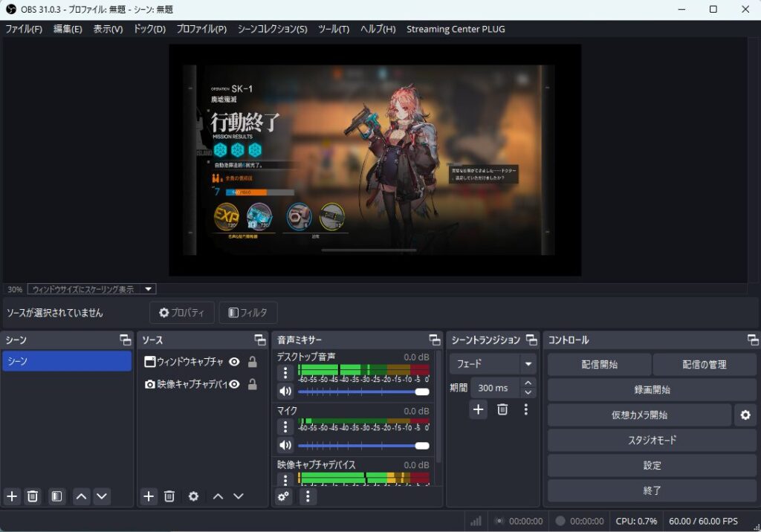Move source down in ソース panel
This screenshot has height=532, width=761.
coord(239,496)
